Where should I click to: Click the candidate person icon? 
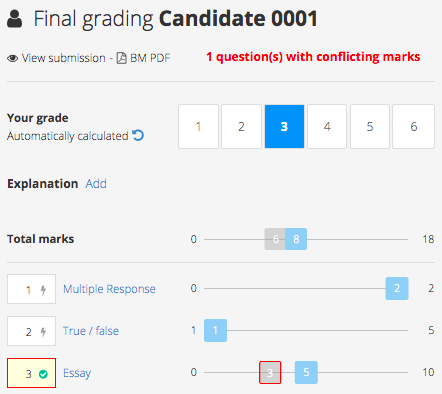coord(14,19)
